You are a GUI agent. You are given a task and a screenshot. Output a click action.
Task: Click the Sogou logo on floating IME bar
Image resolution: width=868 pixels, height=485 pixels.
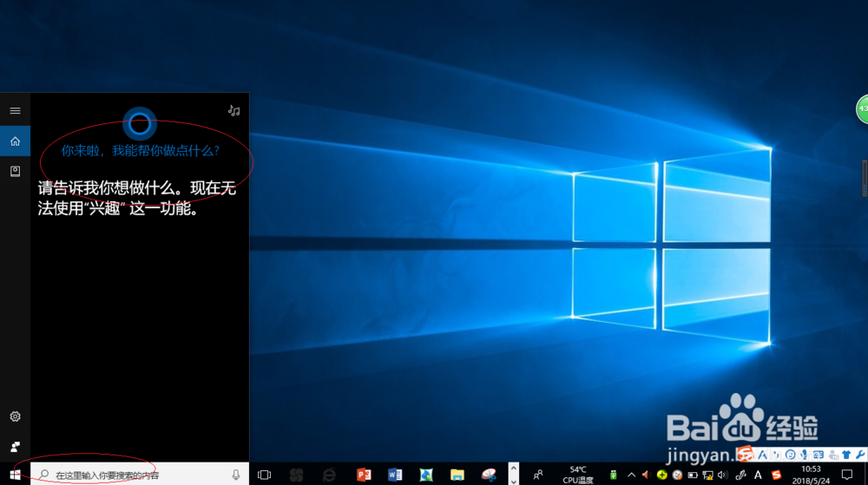pyautogui.click(x=745, y=454)
